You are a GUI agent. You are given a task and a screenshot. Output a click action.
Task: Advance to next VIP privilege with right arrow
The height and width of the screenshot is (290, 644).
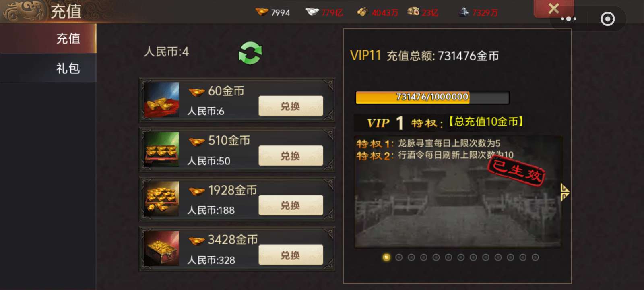565,192
